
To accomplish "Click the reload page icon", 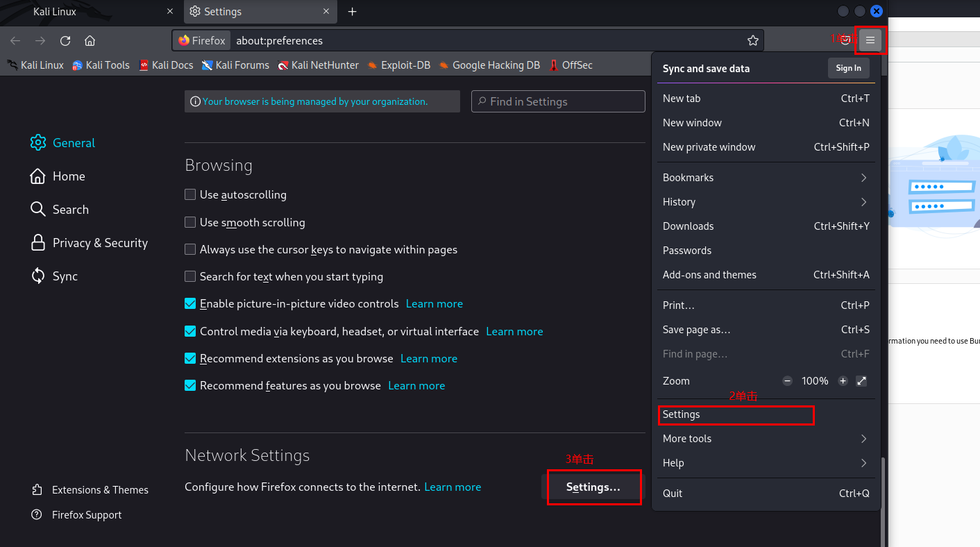I will [65, 40].
